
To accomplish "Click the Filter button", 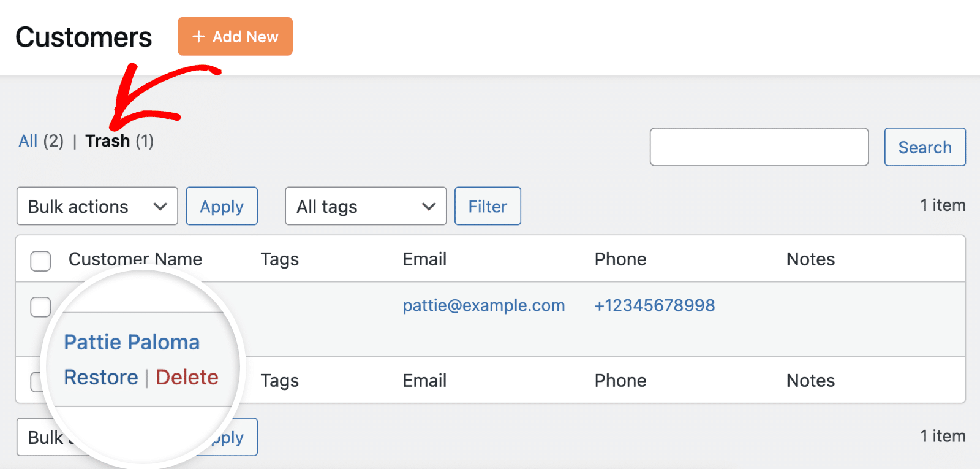I will (488, 207).
